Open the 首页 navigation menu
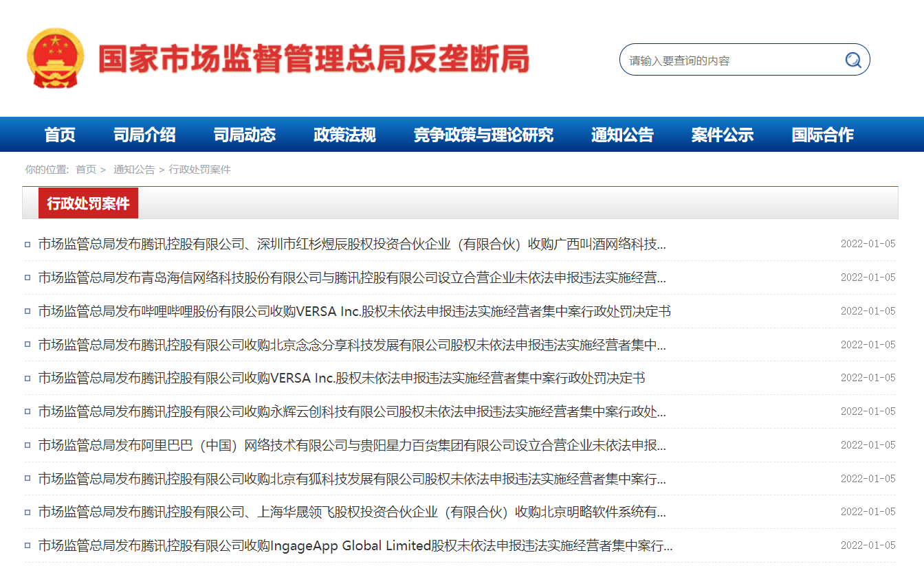924x566 pixels. point(60,135)
